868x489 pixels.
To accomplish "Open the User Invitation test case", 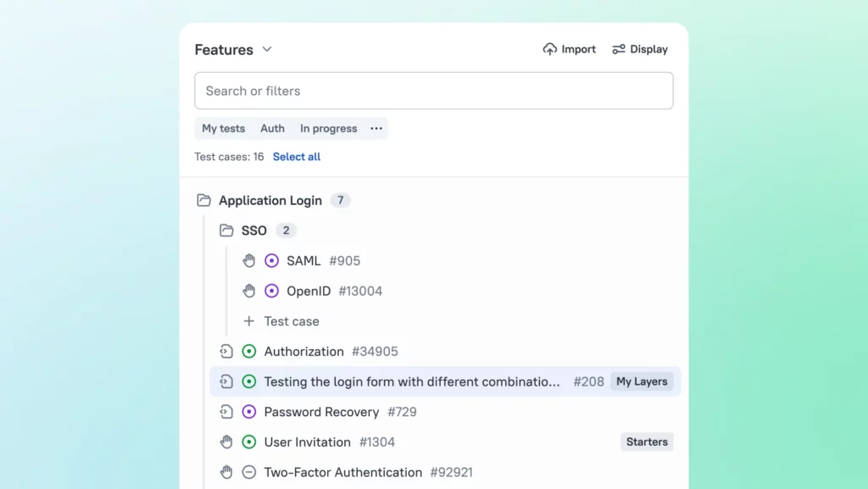I will 307,442.
